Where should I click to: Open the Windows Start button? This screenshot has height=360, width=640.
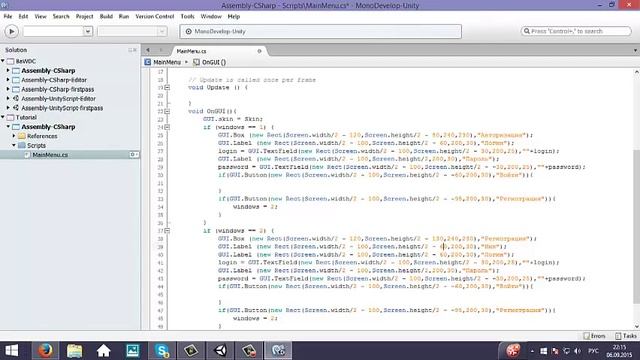point(11,351)
